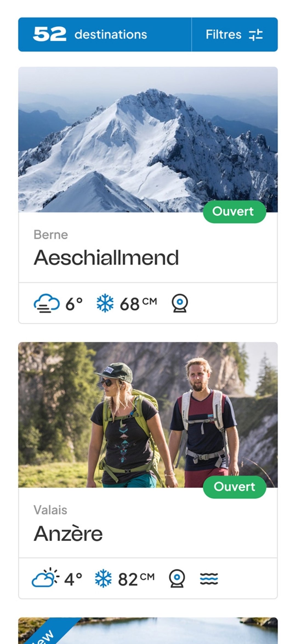Viewport: 296px width, 644px height.
Task: Tap the snowflake icon beside 82 cm
Action: [103, 579]
